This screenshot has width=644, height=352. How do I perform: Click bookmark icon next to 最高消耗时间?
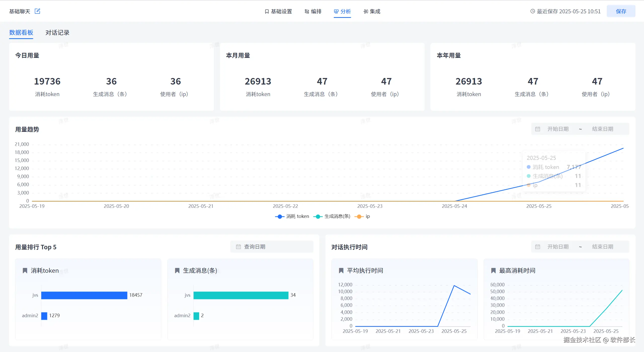click(493, 270)
